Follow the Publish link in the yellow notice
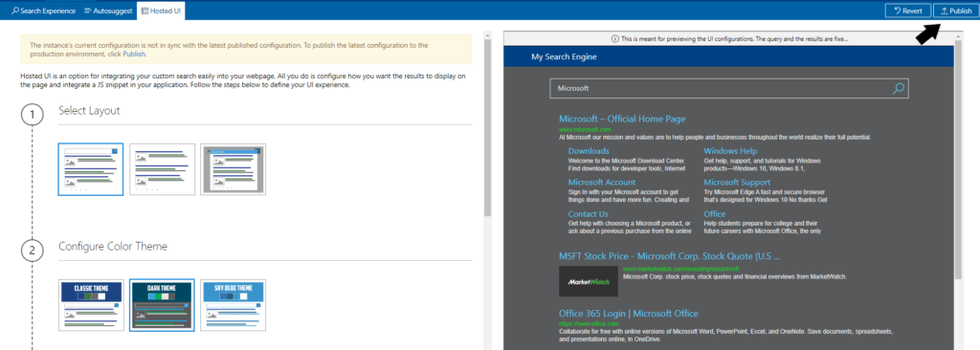 (x=134, y=55)
